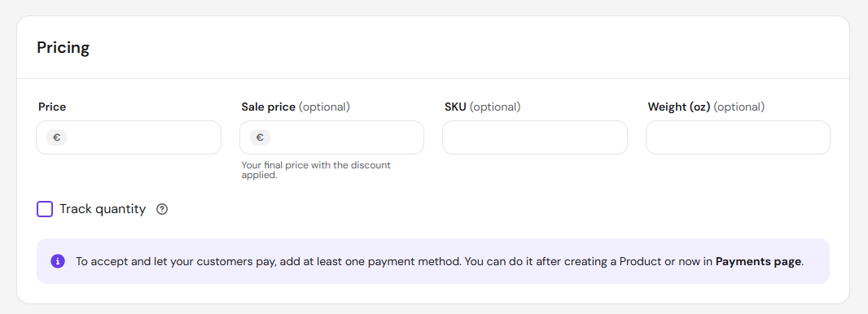Viewport: 868px width, 314px height.
Task: Click the euro badge in Sale price field
Action: pyautogui.click(x=261, y=137)
